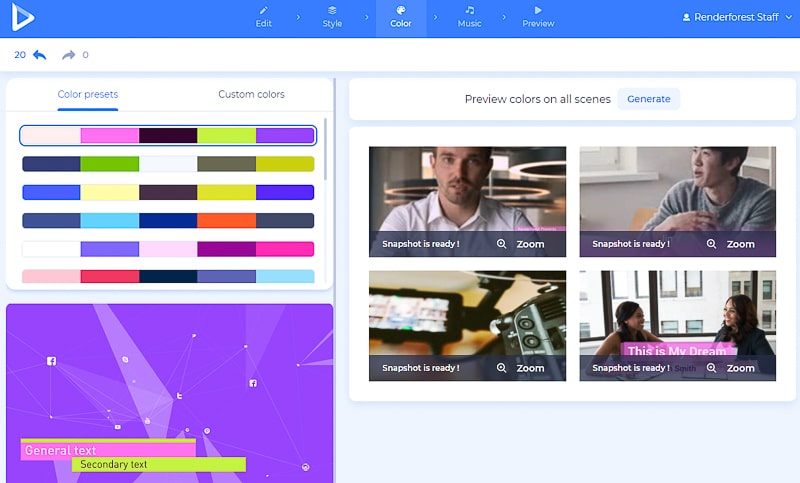
Task: Click the undo arrow icon
Action: [x=40, y=55]
